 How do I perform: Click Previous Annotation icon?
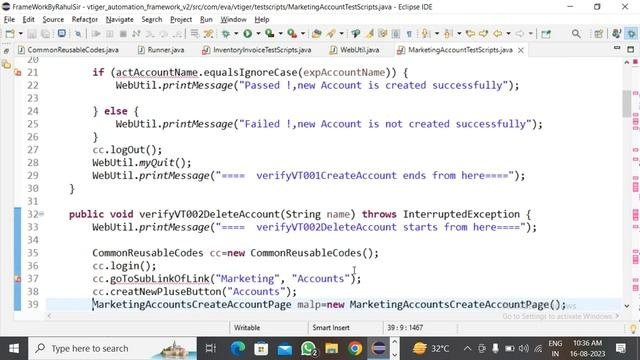(448, 34)
